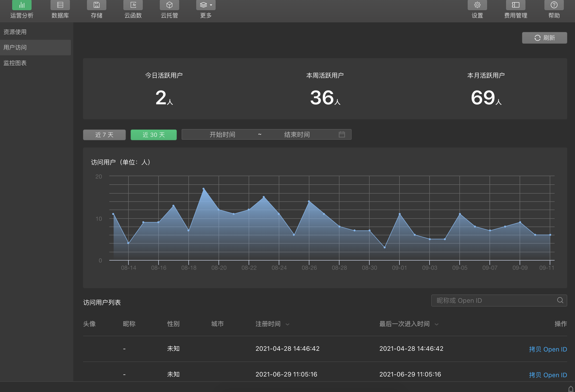Go to 监控图表 sidebar item
The width and height of the screenshot is (575, 392).
(x=15, y=63)
